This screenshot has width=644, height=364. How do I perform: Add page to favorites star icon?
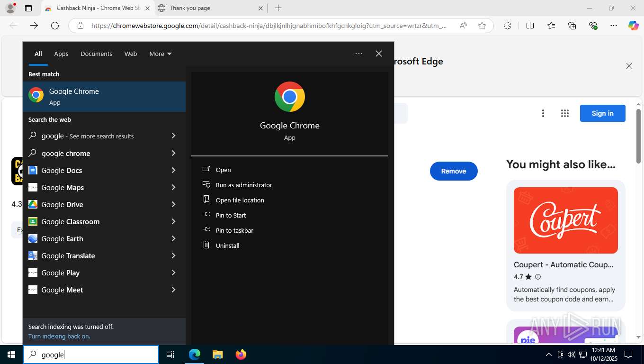coord(482,26)
